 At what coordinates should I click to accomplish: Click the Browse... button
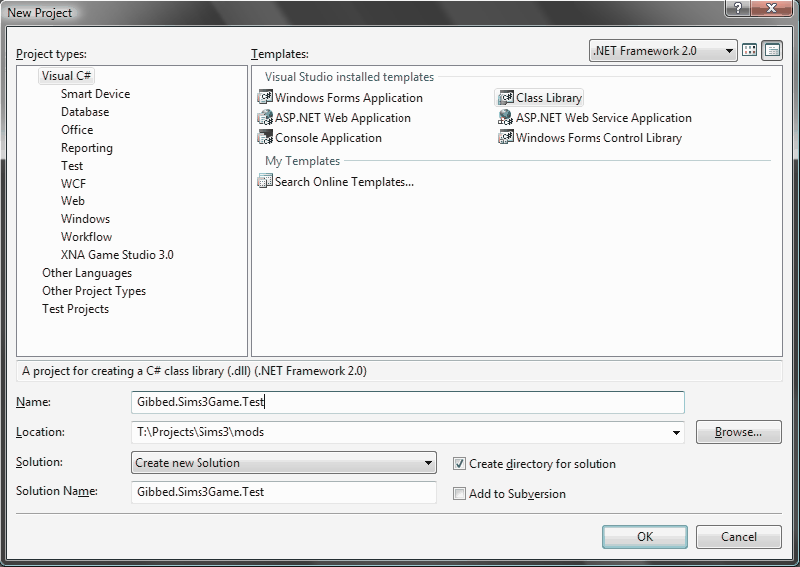tap(738, 433)
